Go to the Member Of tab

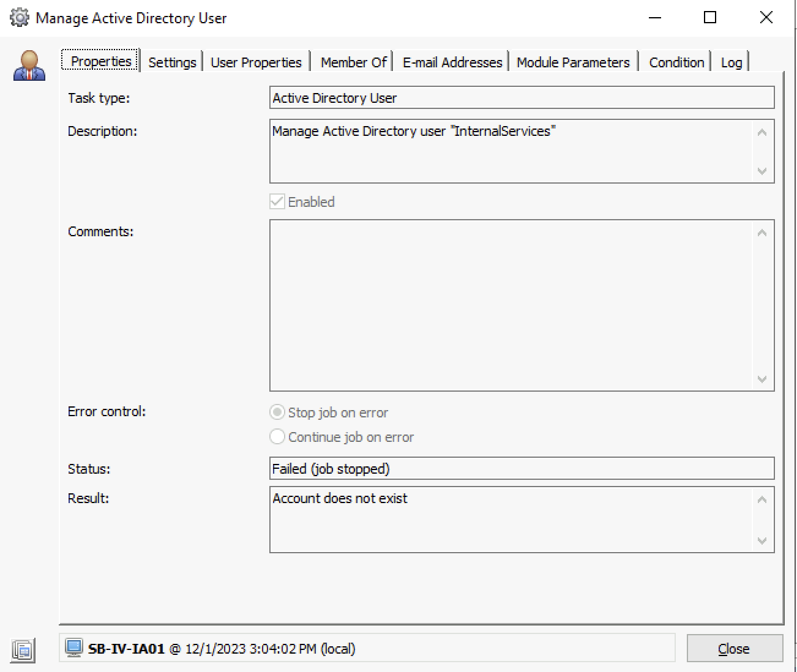353,62
